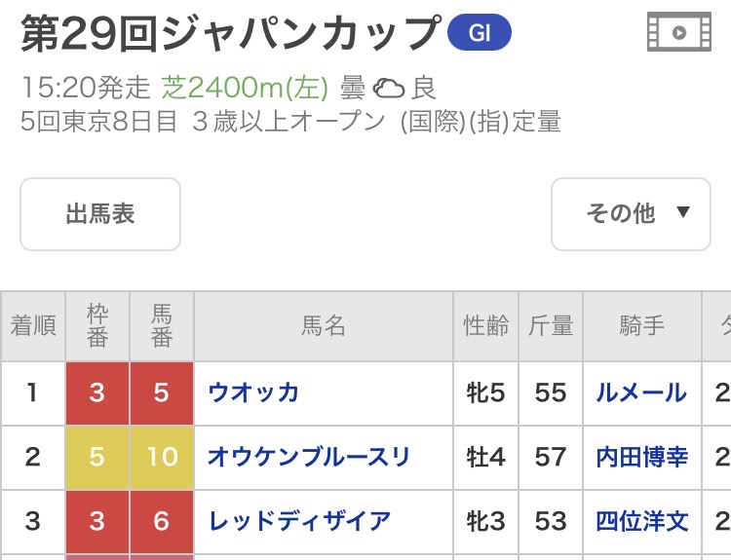Open horse オウケンブルースリ profile link

[309, 456]
